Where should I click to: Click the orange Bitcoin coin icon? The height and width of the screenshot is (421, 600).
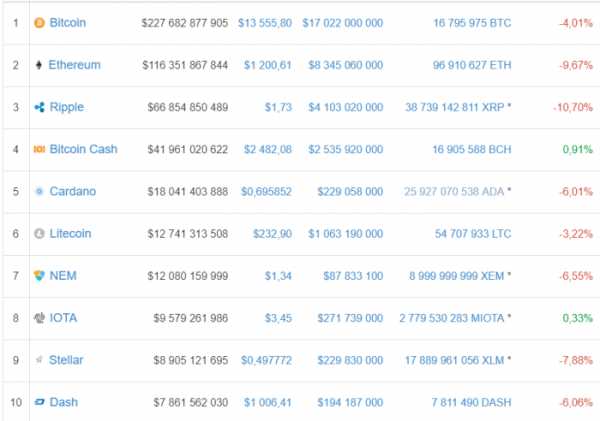click(x=39, y=23)
